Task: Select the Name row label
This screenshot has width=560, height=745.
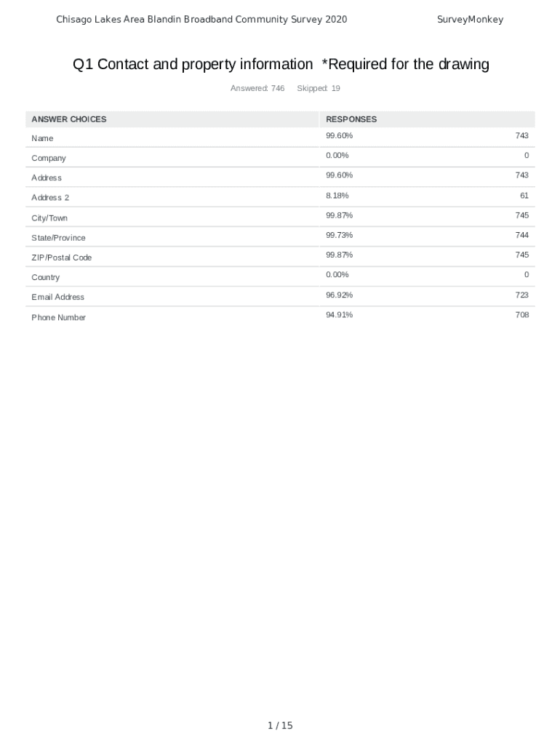Action: [x=42, y=138]
